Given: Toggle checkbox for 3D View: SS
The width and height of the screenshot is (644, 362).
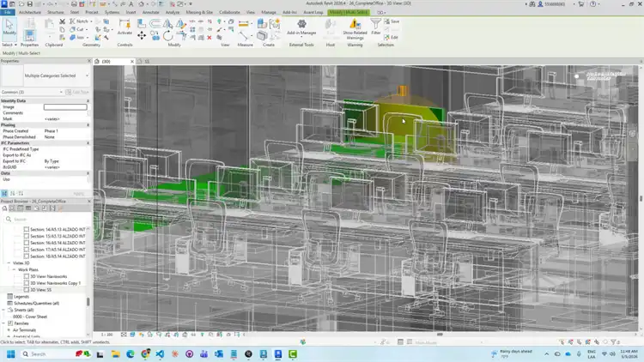Looking at the screenshot, I should (27, 290).
